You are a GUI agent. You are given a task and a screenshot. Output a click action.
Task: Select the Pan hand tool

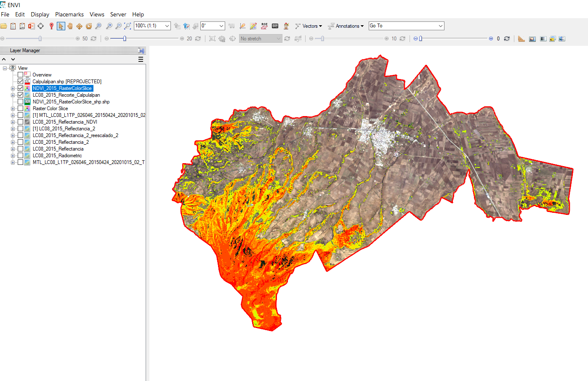(70, 26)
